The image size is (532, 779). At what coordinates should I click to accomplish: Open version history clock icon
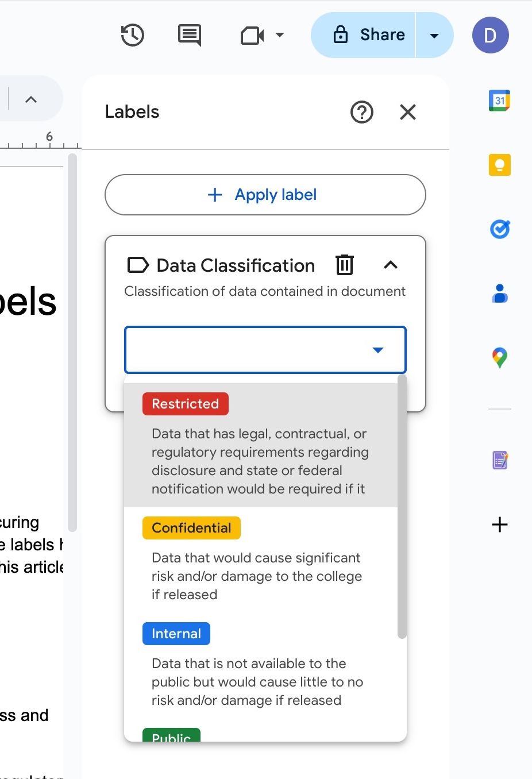(x=132, y=35)
